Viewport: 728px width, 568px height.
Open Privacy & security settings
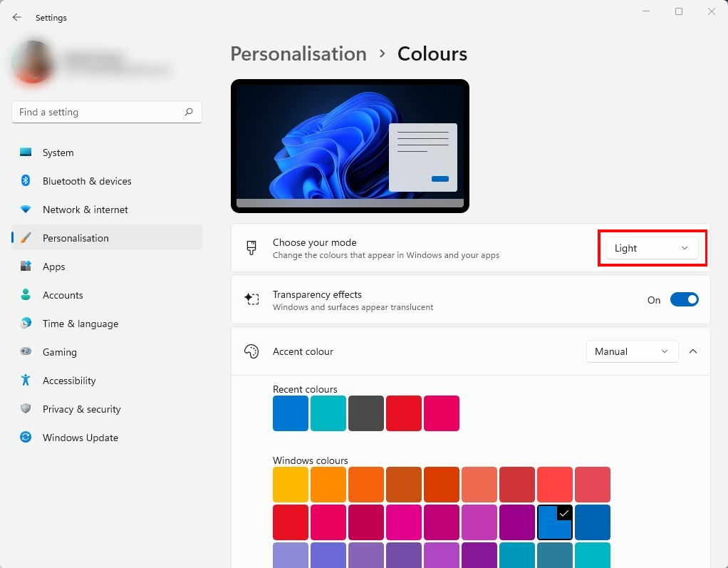pyautogui.click(x=107, y=409)
